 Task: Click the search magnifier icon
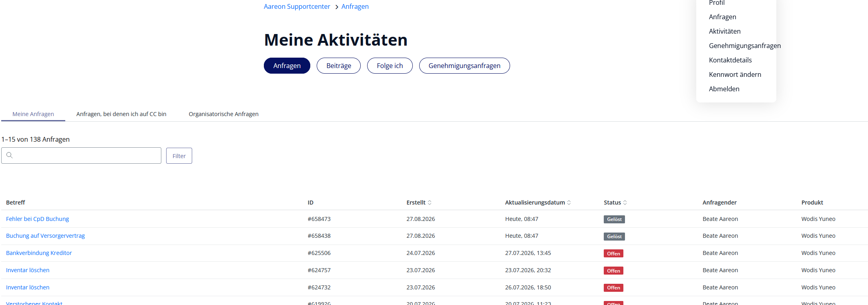(x=10, y=155)
